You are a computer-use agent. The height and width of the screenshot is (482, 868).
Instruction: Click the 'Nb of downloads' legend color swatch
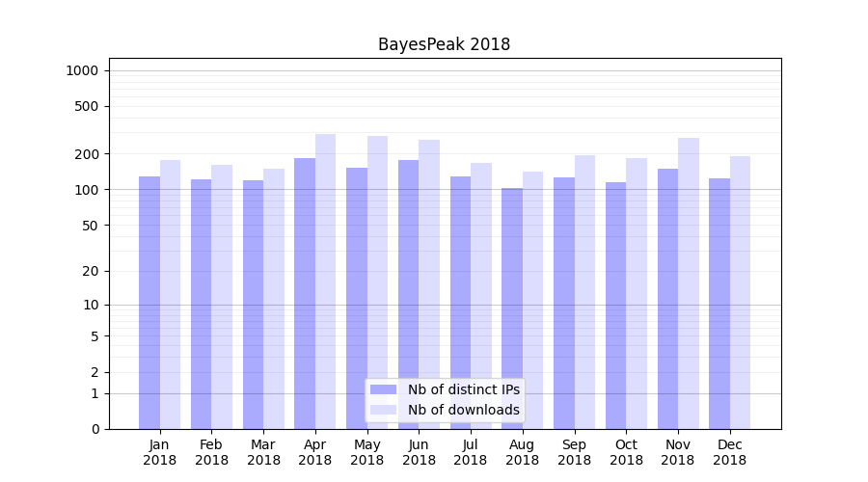[384, 410]
